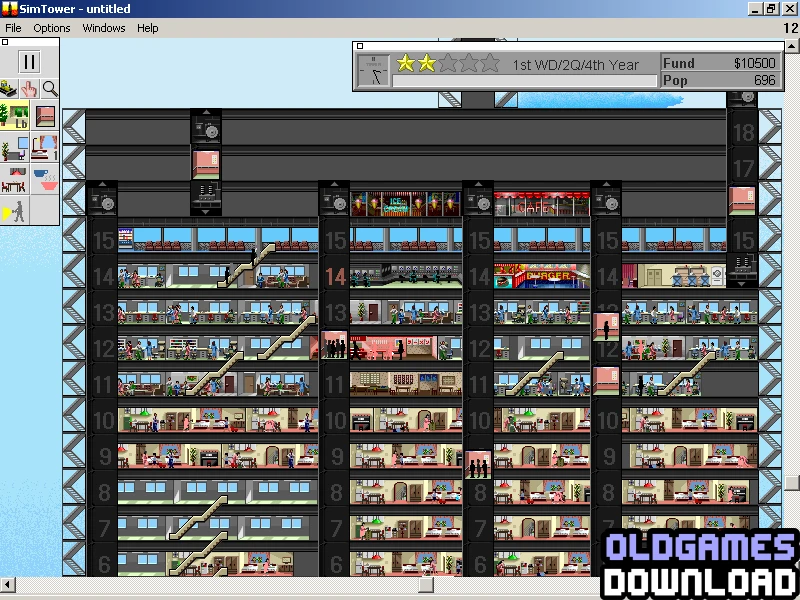Open the File menu
Viewport: 800px width, 600px height.
(x=13, y=28)
